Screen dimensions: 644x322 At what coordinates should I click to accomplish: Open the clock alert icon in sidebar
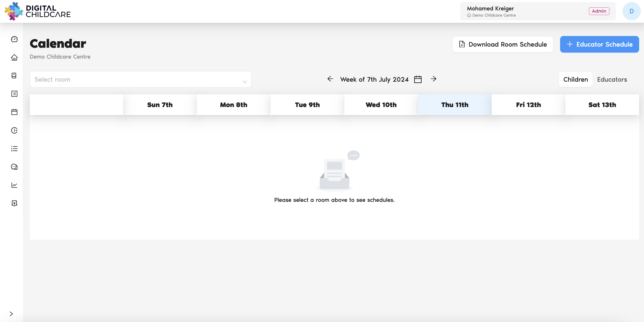pos(14,130)
